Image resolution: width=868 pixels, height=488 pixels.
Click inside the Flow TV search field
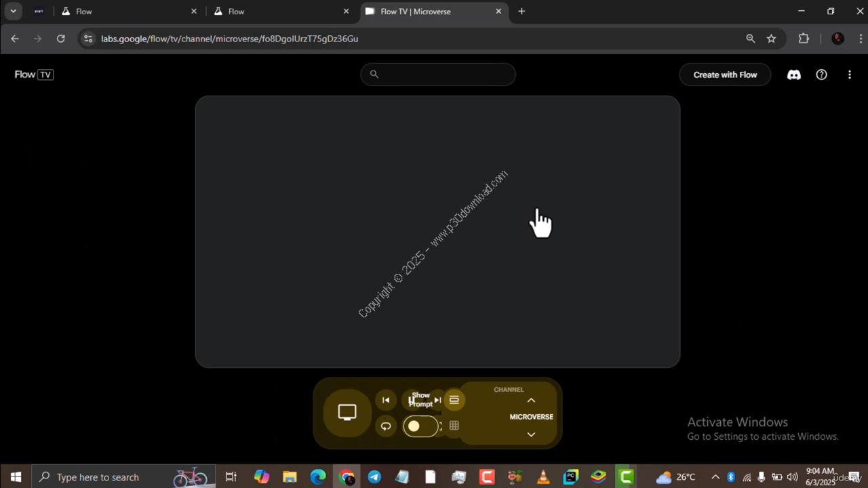tap(438, 75)
